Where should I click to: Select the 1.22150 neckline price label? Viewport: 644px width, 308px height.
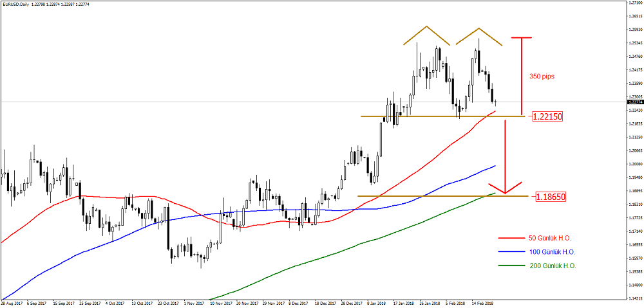(x=547, y=117)
